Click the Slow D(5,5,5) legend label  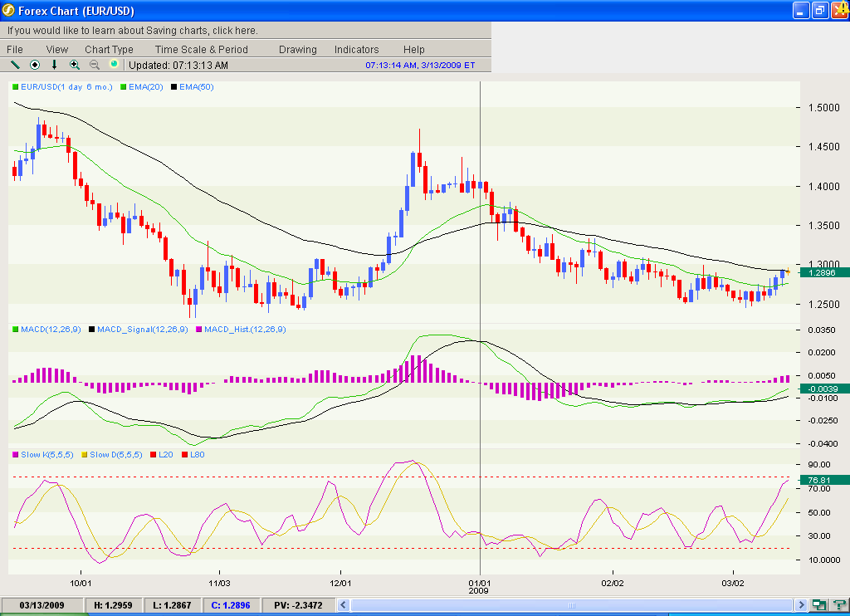(x=116, y=454)
